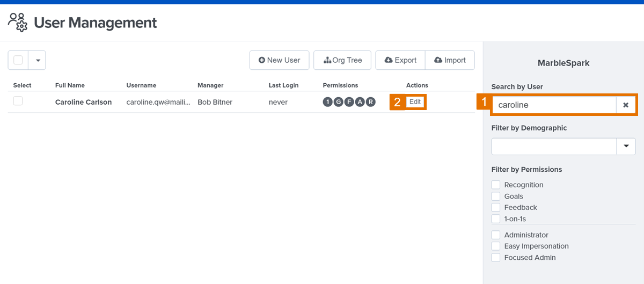Check the Easy Impersonation filter
The width and height of the screenshot is (644, 284).
496,246
